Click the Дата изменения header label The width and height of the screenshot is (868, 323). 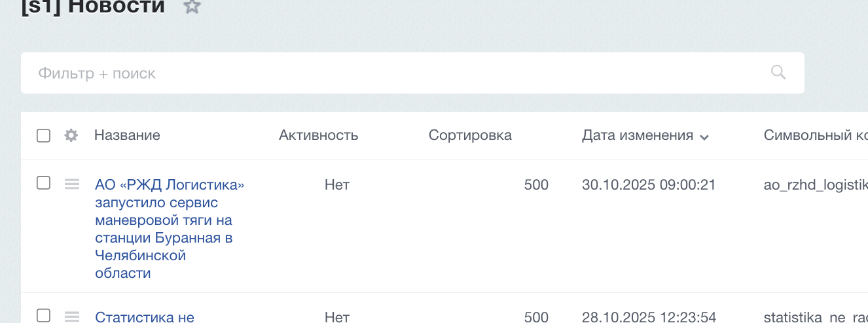pos(637,135)
